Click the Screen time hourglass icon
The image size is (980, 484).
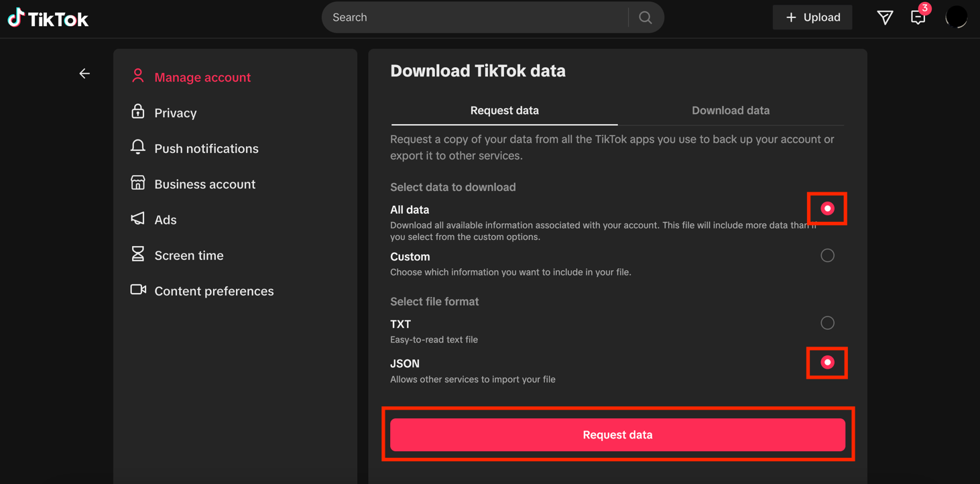[x=137, y=255]
